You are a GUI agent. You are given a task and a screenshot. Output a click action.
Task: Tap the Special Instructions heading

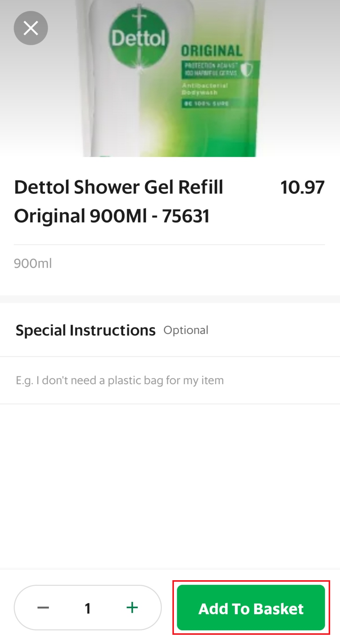(x=85, y=330)
